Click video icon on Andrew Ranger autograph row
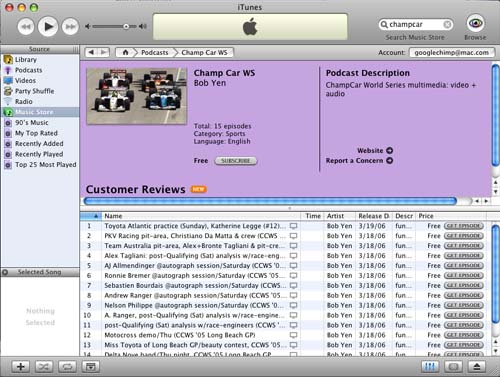Viewport: 500px width, 377px height. [x=293, y=296]
